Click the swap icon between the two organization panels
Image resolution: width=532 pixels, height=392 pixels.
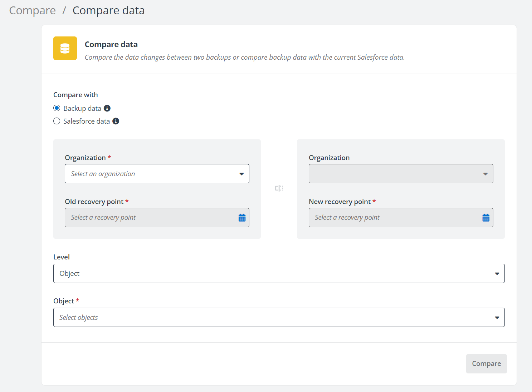279,188
